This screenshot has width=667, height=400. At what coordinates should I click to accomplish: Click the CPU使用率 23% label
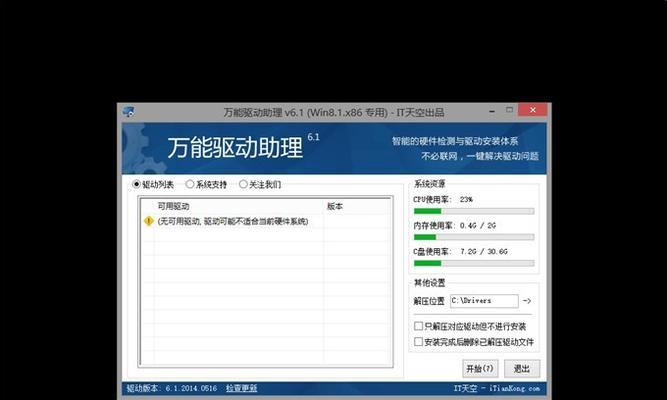443,199
